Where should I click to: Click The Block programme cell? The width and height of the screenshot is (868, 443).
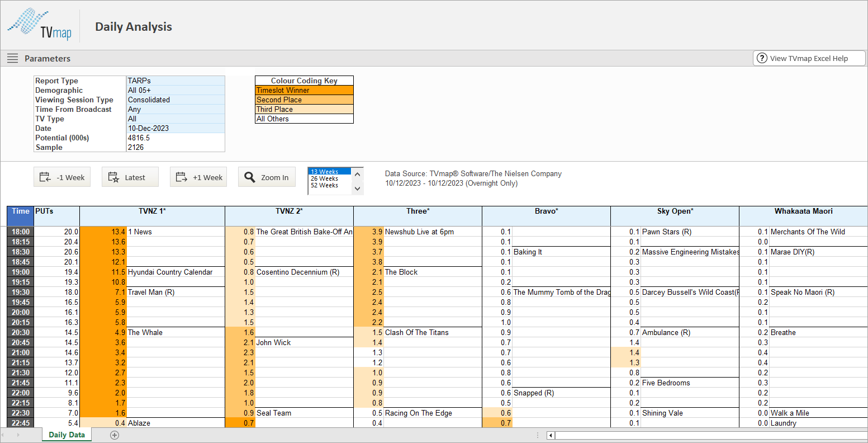(433, 272)
